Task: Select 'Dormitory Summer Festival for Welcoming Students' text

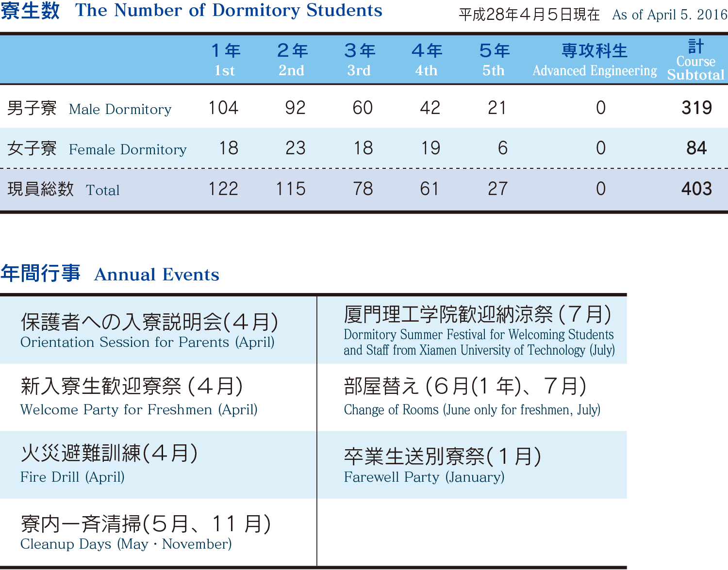Action: 479,335
